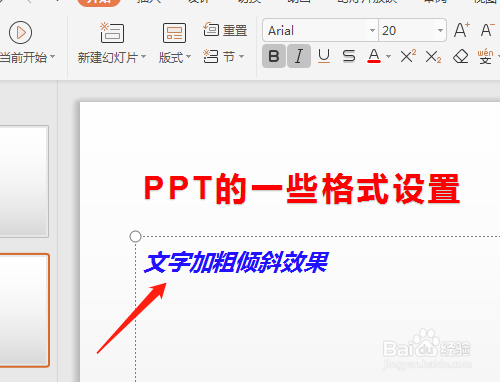The image size is (500, 382).
Task: Toggle Underline formatting
Action: (x=324, y=56)
